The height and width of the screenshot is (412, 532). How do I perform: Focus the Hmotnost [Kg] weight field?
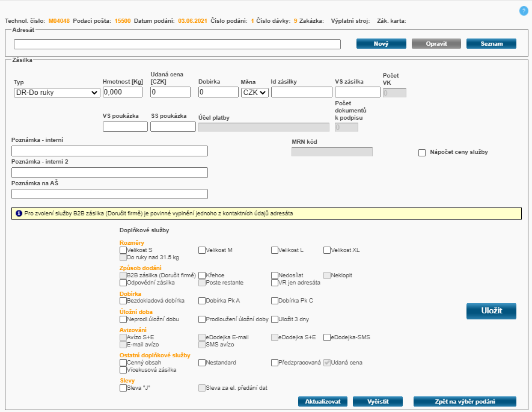pos(123,92)
